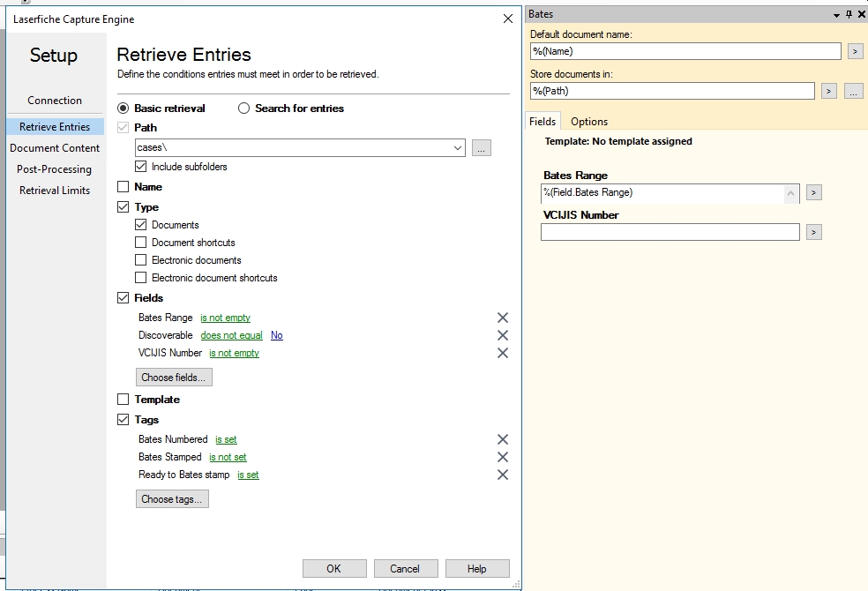Toggle the Include subfolders checkbox
The width and height of the screenshot is (868, 591).
click(x=141, y=167)
